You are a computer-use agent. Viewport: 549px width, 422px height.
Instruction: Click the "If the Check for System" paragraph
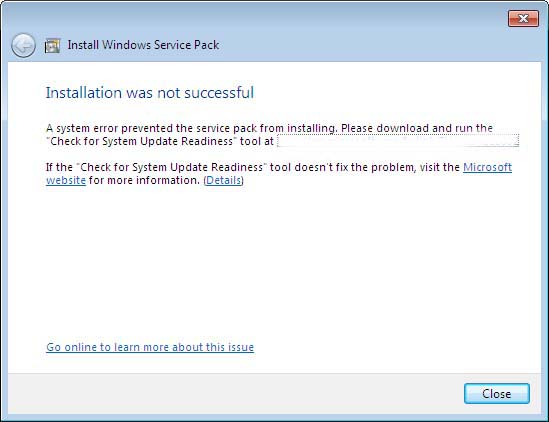[279, 174]
